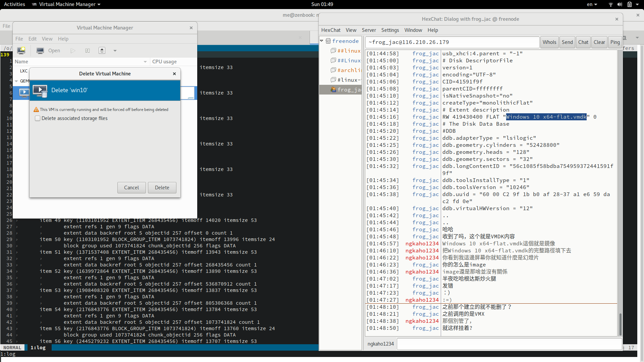Click the #archli channel icon
644x362 pixels.
click(333, 70)
